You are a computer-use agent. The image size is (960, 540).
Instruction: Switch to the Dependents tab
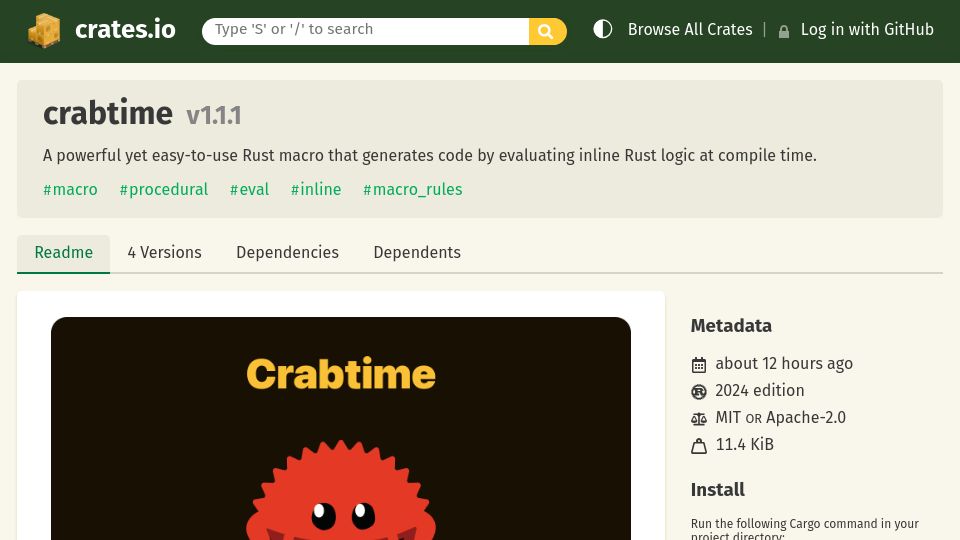(417, 253)
